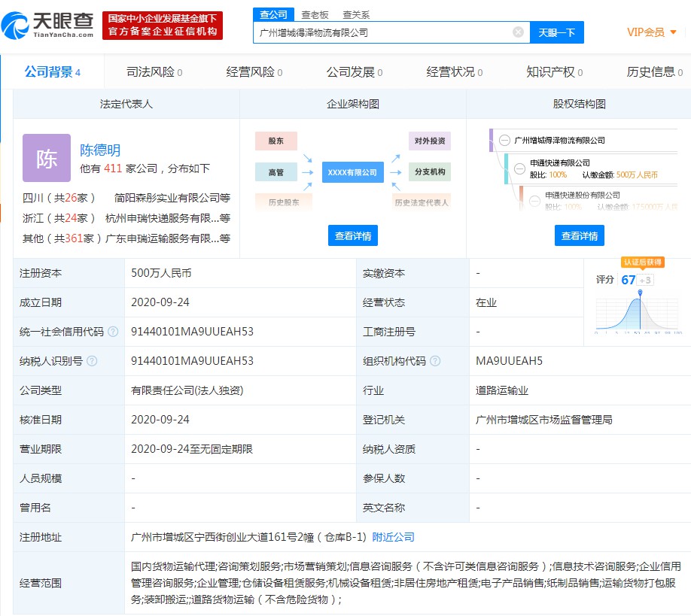Click the score value 67
Screen dimensions: 691x616
click(628, 280)
